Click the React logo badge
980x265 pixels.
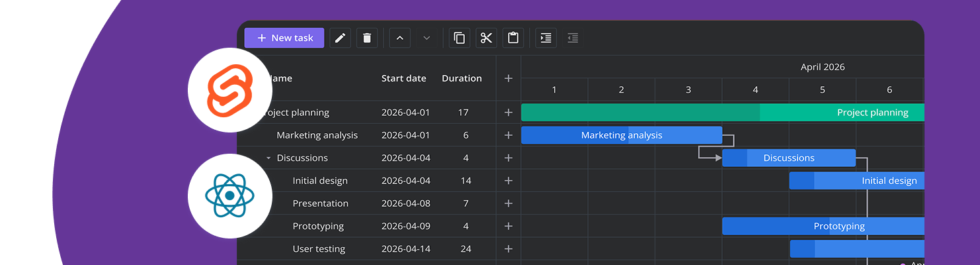coord(230,196)
